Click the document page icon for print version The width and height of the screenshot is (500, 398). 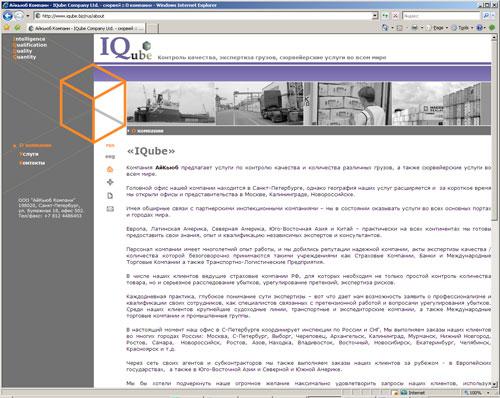click(x=110, y=196)
